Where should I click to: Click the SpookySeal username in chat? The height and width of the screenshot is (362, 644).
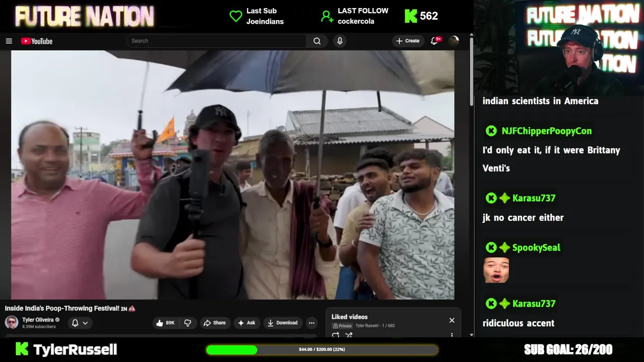coord(536,247)
